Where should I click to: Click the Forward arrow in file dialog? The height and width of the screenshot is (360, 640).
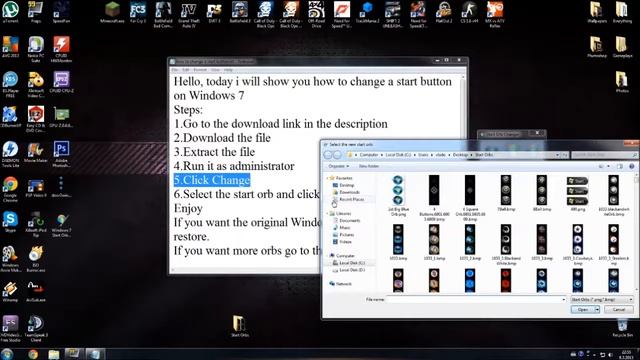pyautogui.click(x=337, y=155)
